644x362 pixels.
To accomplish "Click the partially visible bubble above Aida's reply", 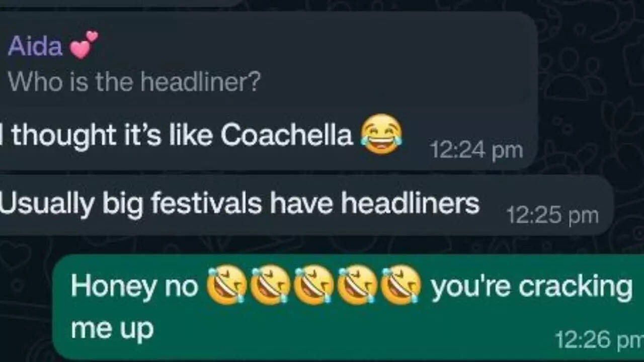I will (x=121, y=3).
